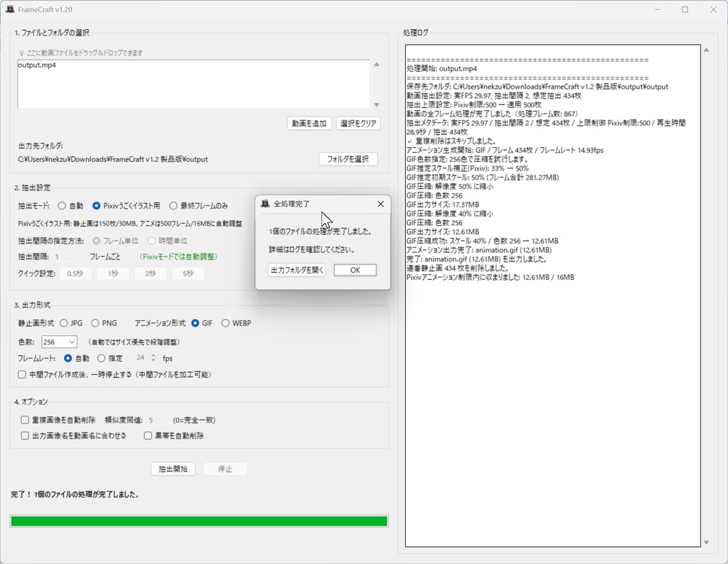Minimize the FrameCraft window
The image size is (728, 564).
click(657, 9)
